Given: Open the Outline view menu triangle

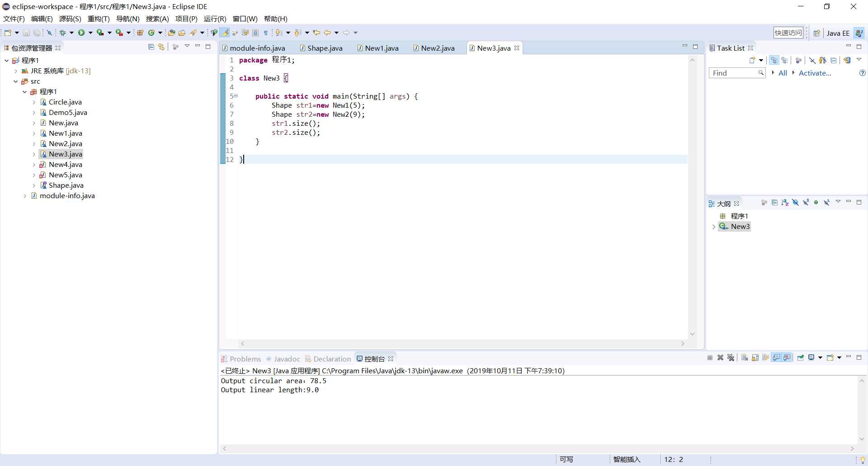Looking at the screenshot, I should click(x=838, y=202).
